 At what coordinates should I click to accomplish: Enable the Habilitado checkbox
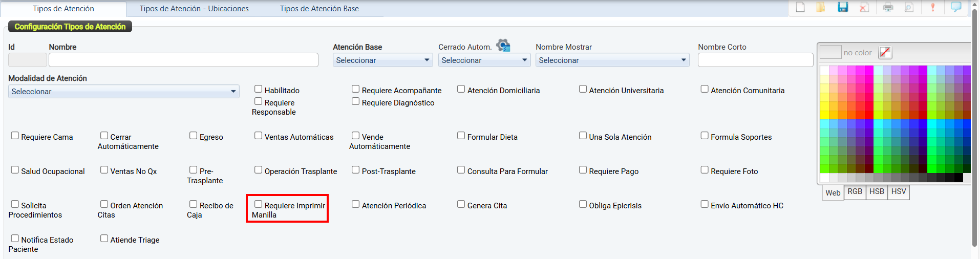[259, 89]
